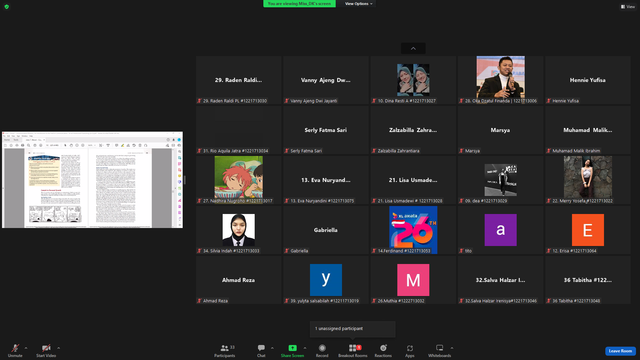
Task: Click the up chevron above the participant gallery
Action: click(x=413, y=49)
